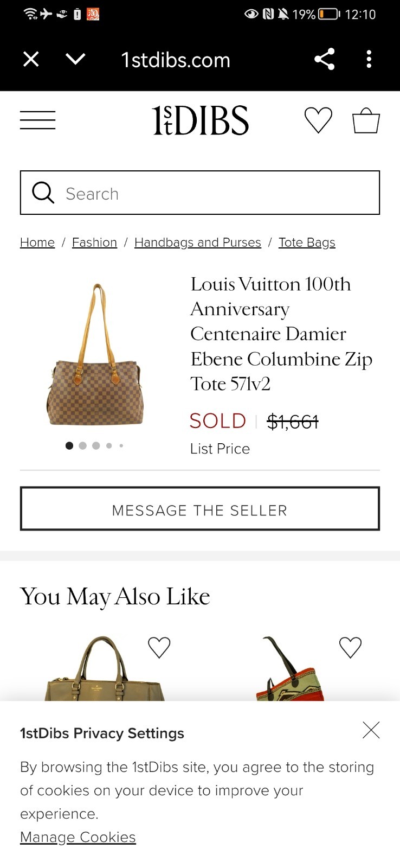Expand the browser tab chevron dropdown

[x=75, y=59]
